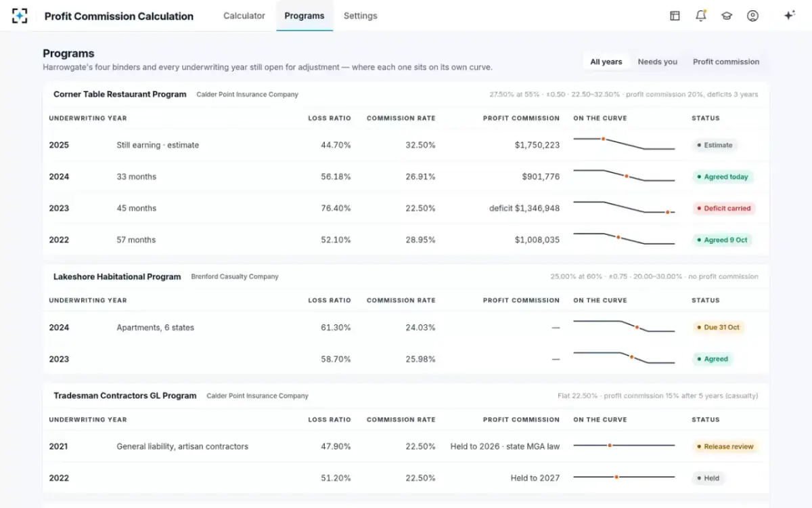Open the curve chart in the Release review row

624,446
